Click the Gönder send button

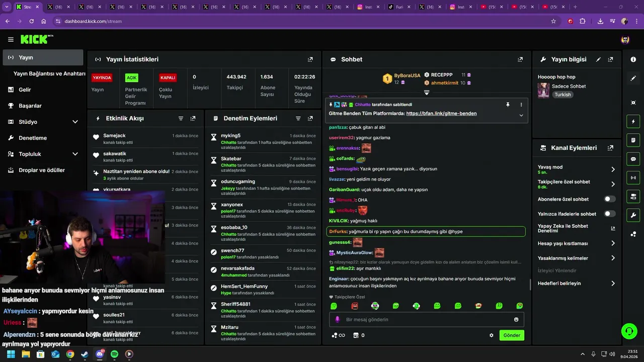tap(512, 335)
